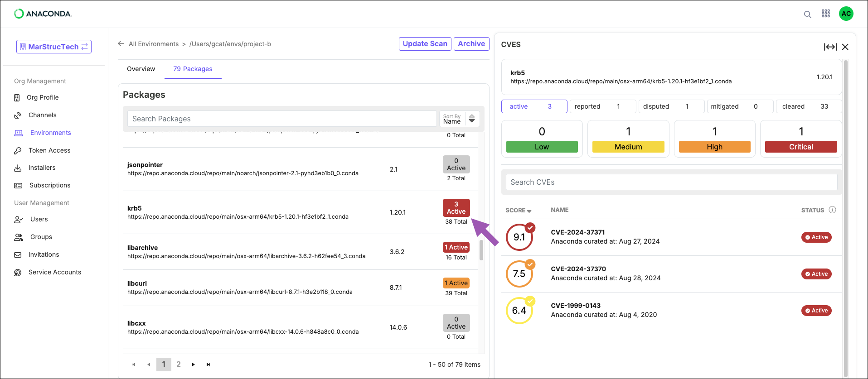
Task: Click the Subscriptions icon
Action: (18, 186)
